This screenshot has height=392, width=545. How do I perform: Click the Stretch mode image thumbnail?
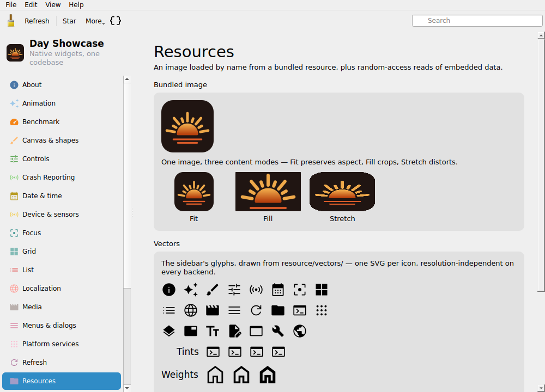tap(342, 192)
